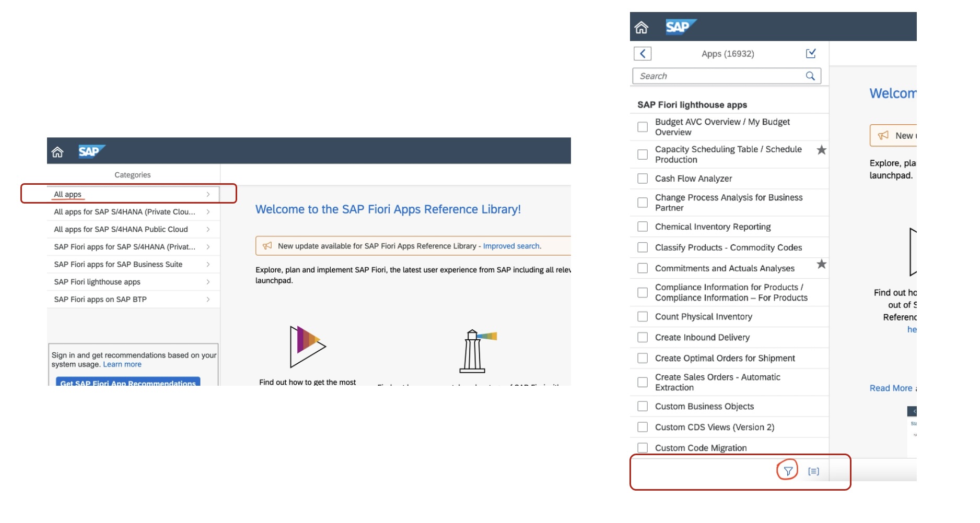Screen dimensions: 980x523
Task: Check Create Optimal Orders for Shipment
Action: pos(643,358)
